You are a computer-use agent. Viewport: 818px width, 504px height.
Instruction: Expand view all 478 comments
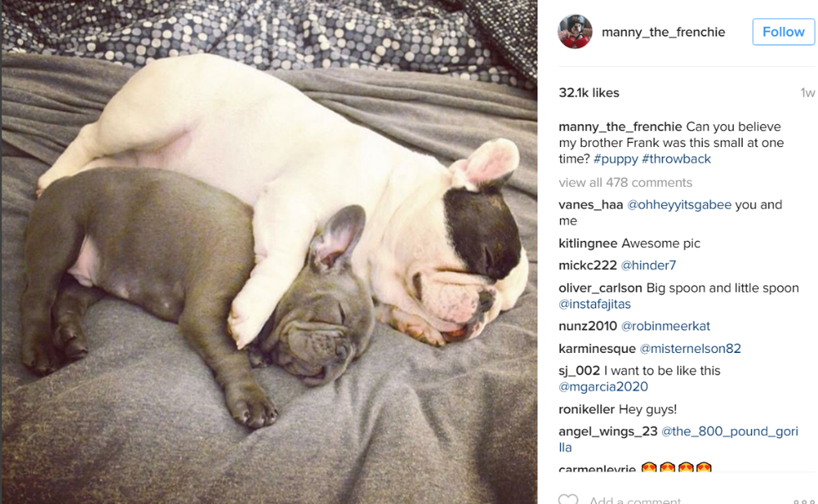pos(625,183)
